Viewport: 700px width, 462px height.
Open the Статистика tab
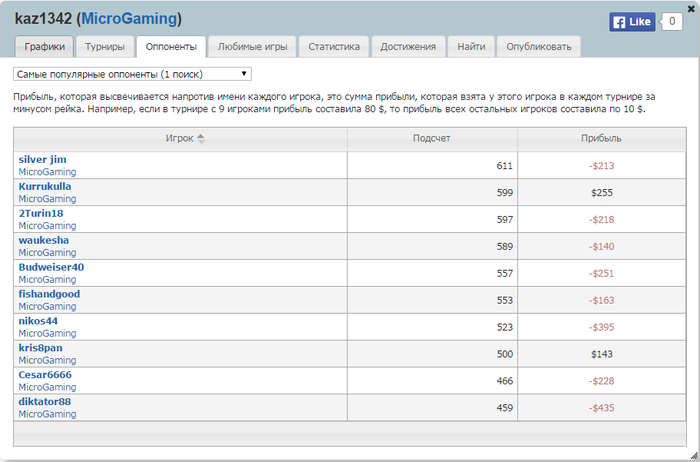(334, 46)
